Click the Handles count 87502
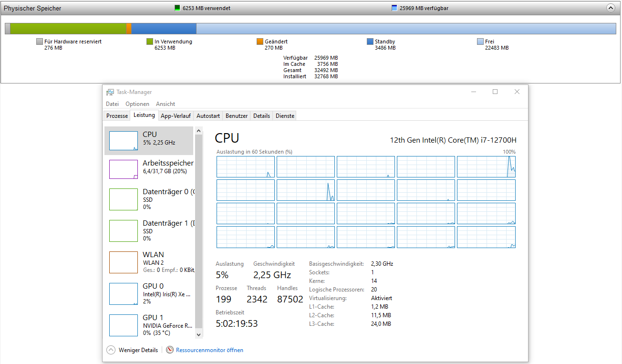 [290, 300]
